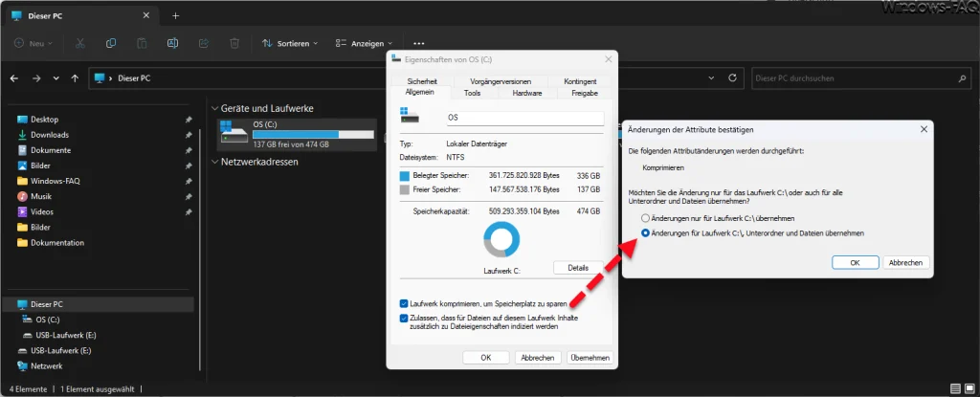Click the drive usage donut chart

501,239
